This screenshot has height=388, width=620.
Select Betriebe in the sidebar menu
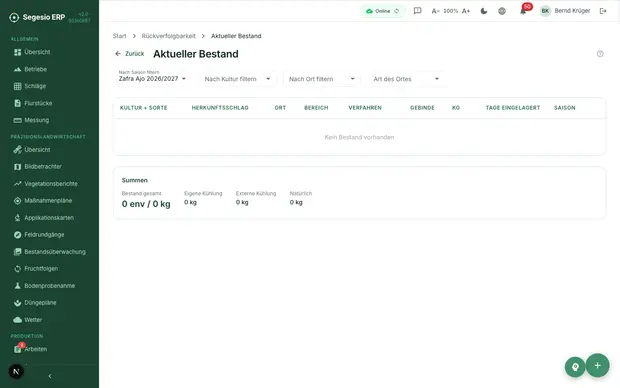click(x=36, y=69)
